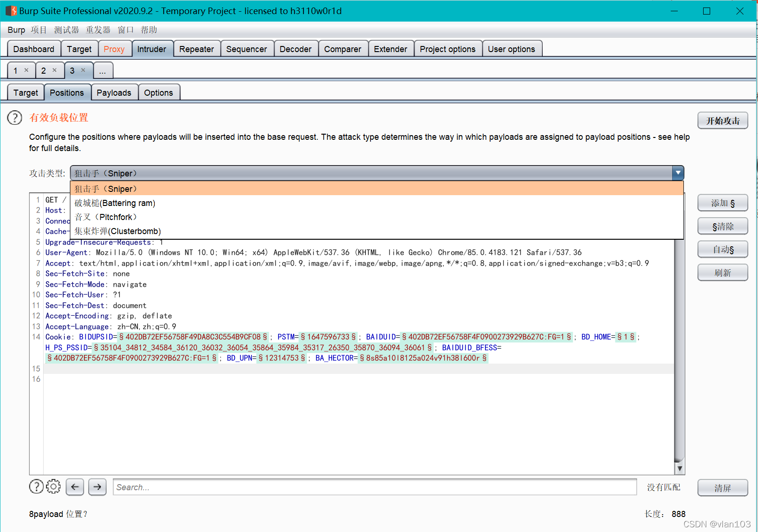Click the Burp Suite logo in the title bar

click(11, 11)
